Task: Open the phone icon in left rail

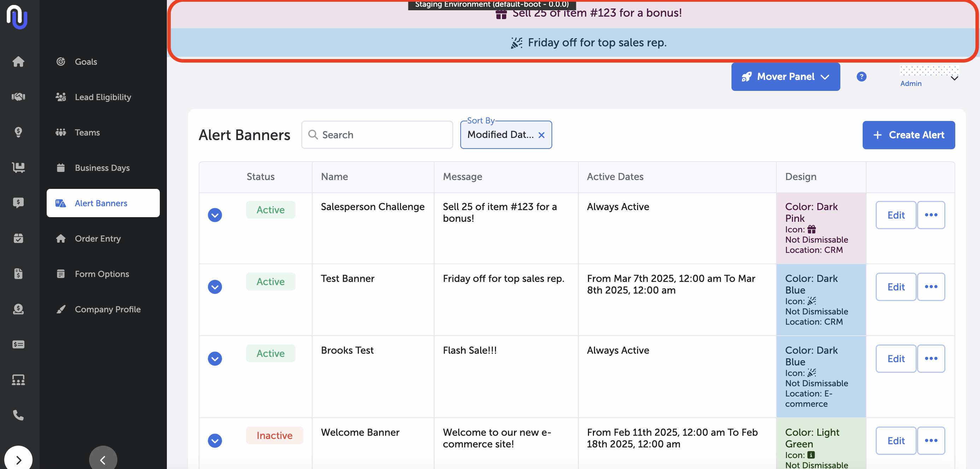Action: 18,415
